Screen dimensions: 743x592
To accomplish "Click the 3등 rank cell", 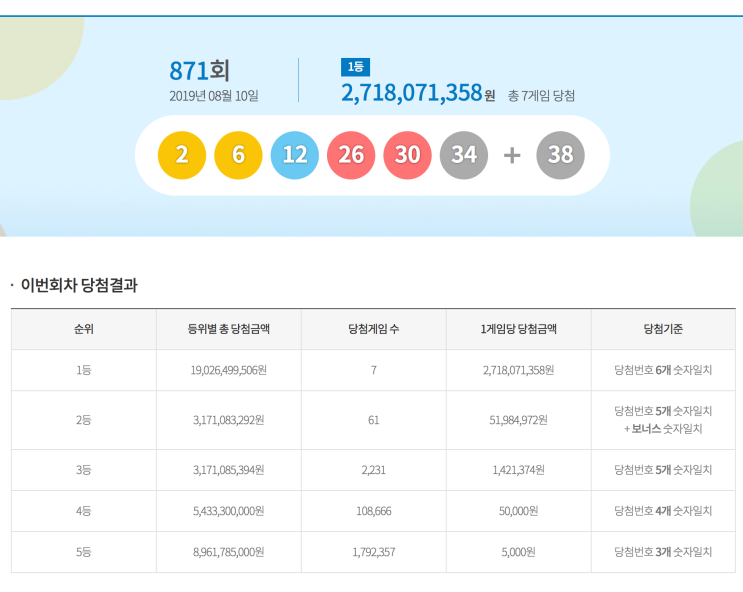I will click(x=84, y=470).
